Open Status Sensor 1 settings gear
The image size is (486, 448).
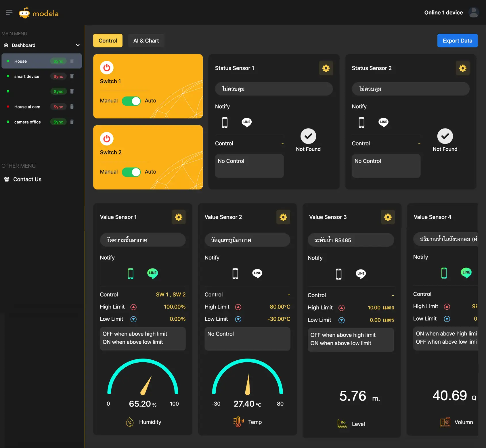coord(326,68)
